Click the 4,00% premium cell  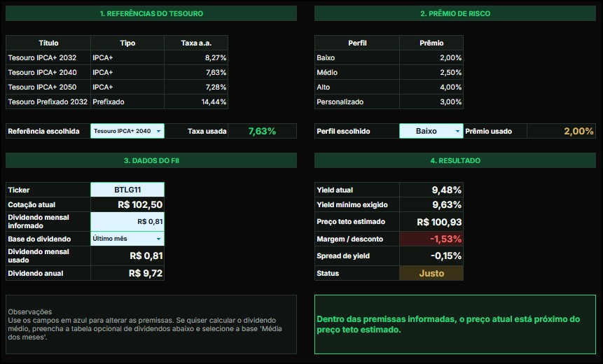click(431, 87)
